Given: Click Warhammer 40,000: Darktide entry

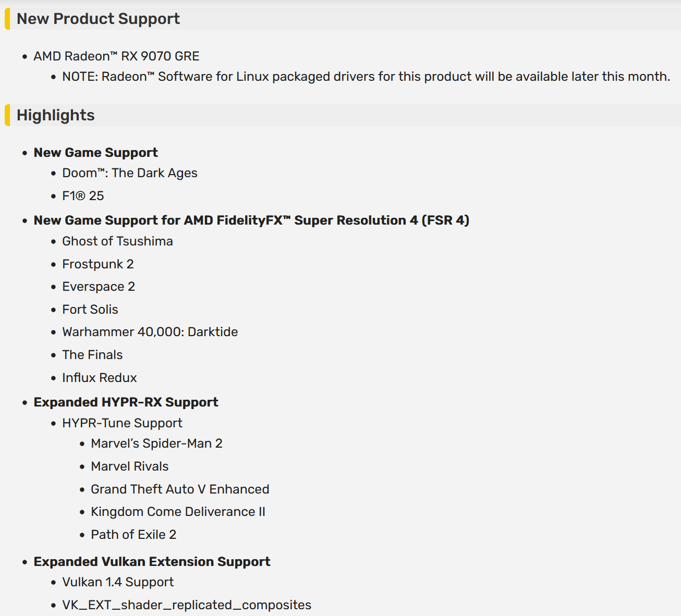Looking at the screenshot, I should [x=150, y=332].
